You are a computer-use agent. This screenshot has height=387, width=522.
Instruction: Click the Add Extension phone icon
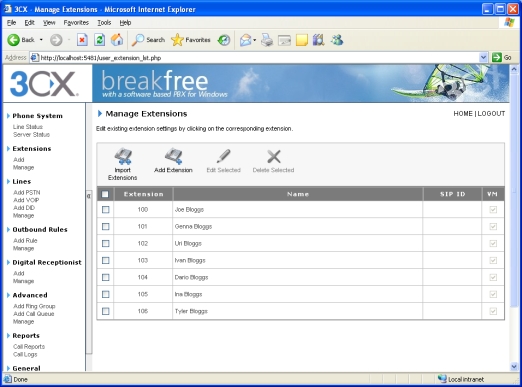click(x=174, y=156)
